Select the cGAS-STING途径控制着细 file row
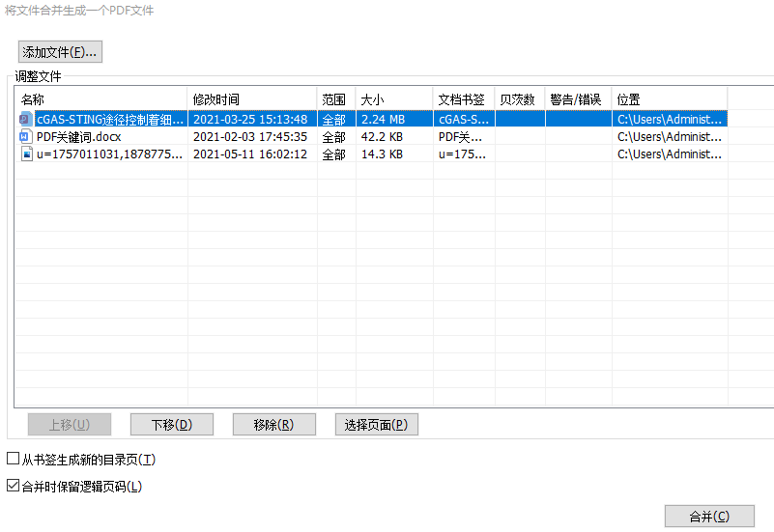This screenshot has height=532, width=774. (x=371, y=119)
